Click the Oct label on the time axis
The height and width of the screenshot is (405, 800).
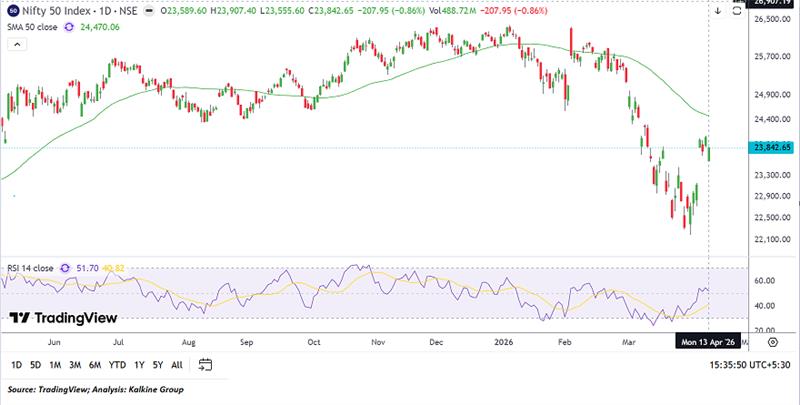pyautogui.click(x=314, y=342)
